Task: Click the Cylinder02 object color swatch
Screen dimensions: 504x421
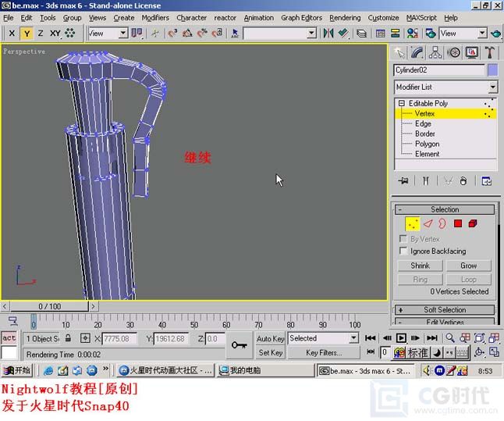Action: point(493,70)
